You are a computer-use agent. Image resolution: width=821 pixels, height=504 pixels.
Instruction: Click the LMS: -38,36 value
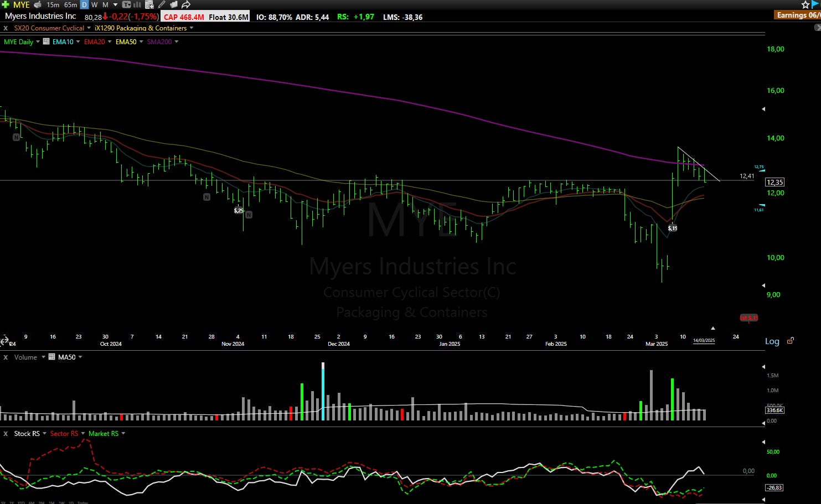click(x=402, y=17)
